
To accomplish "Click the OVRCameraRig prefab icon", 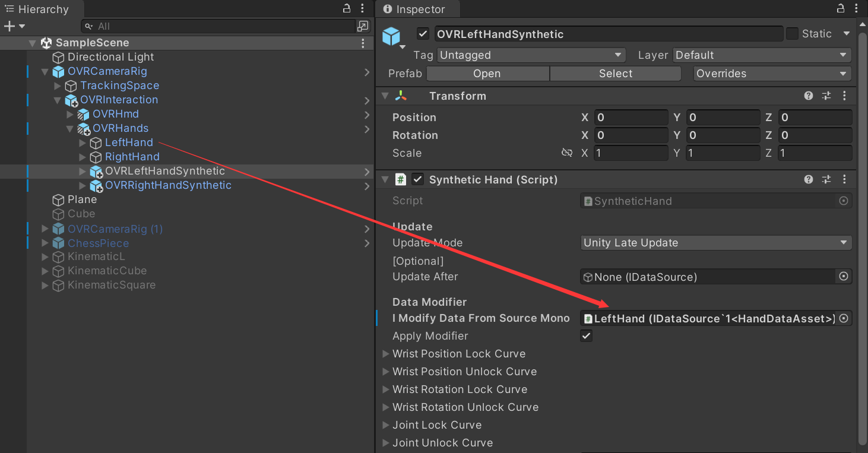I will pyautogui.click(x=58, y=71).
